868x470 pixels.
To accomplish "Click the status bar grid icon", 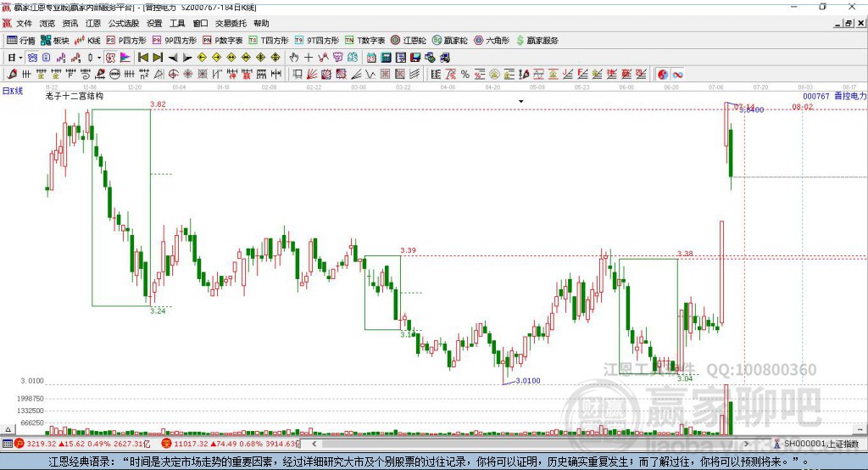I will pyautogui.click(x=7, y=444).
